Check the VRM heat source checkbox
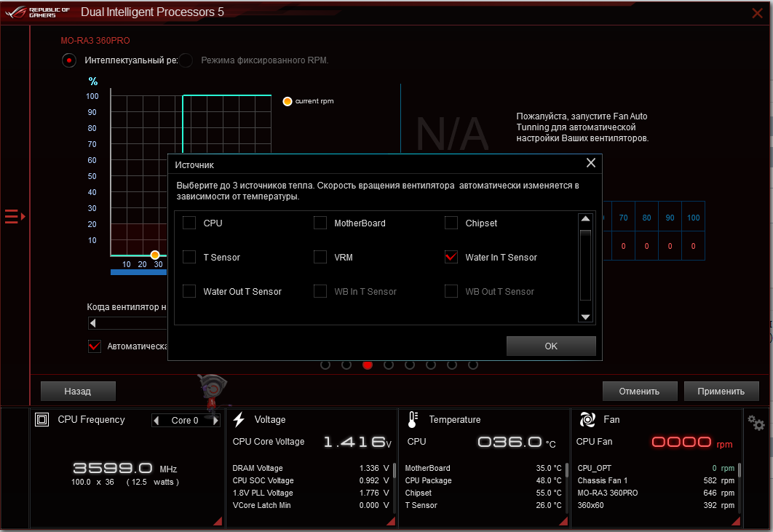Screen dimensions: 773x532 coord(320,257)
